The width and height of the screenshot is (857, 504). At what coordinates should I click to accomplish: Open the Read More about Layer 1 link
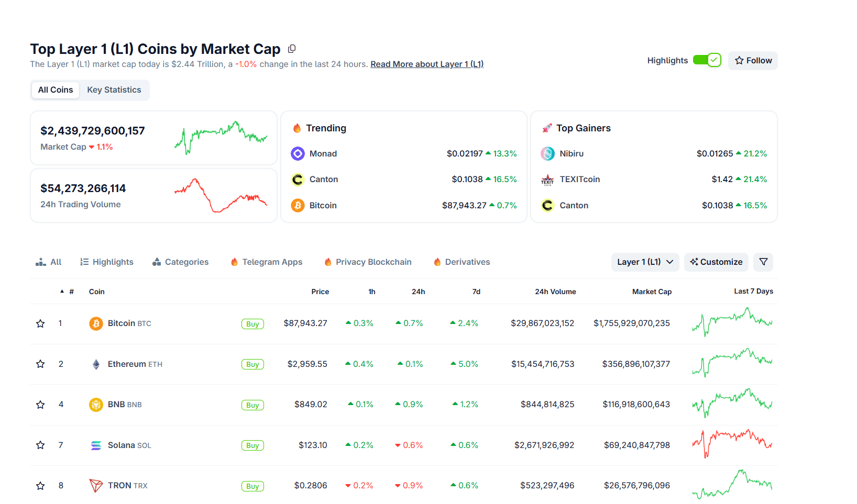[x=426, y=64]
